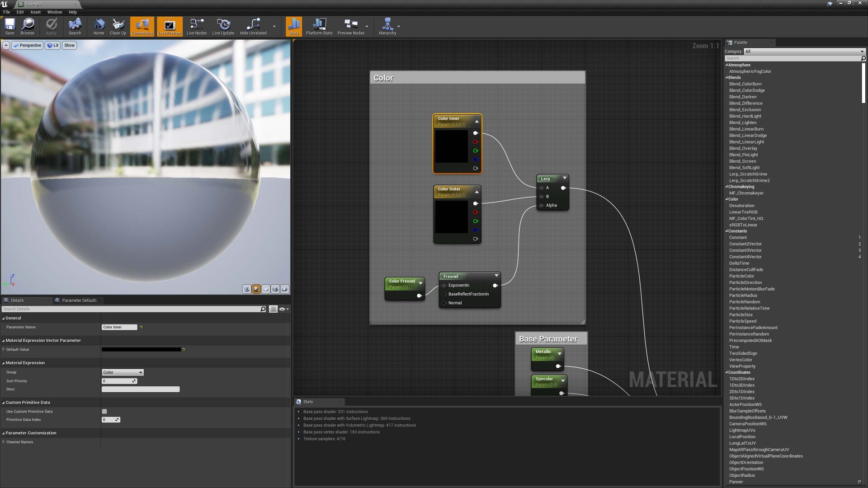Screen dimensions: 868x488
Task: Switch preview mesh to a cube shape
Action: click(275, 289)
